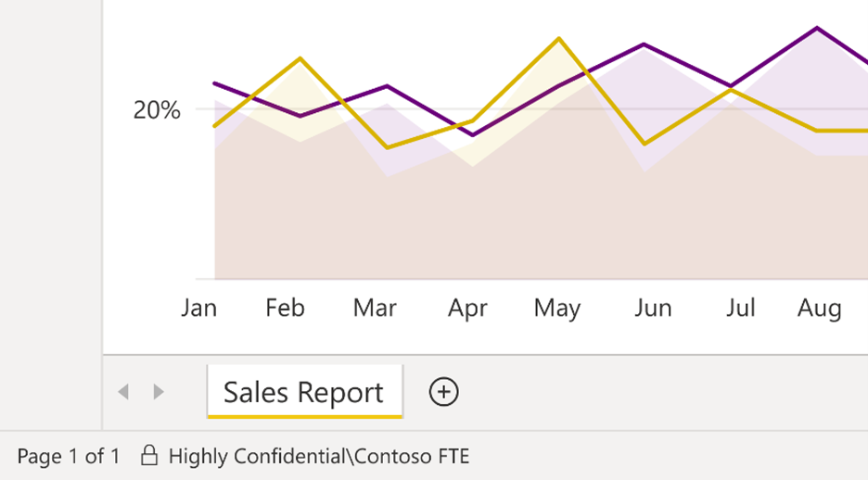Add a new report page with plus icon
The image size is (868, 480).
pyautogui.click(x=443, y=392)
